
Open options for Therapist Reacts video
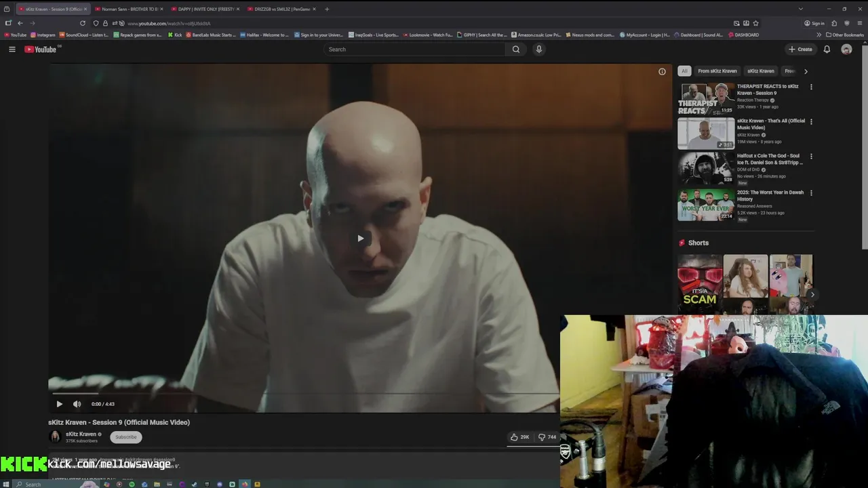[811, 87]
